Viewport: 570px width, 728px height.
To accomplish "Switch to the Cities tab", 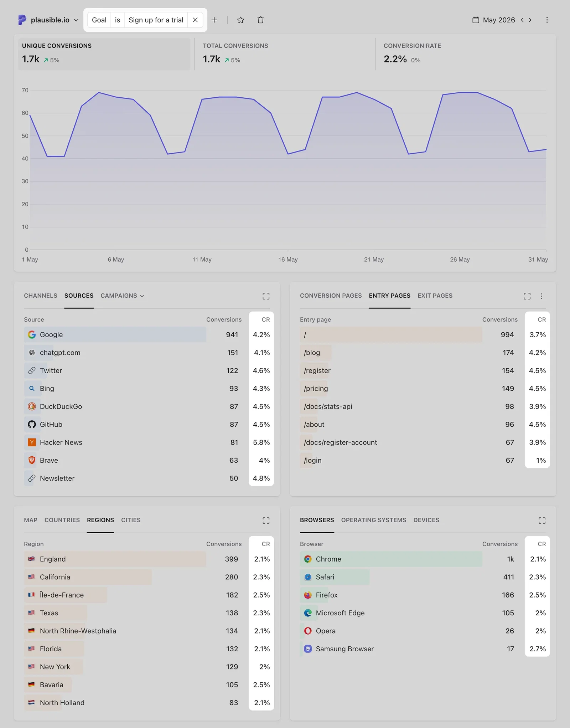I will [131, 520].
